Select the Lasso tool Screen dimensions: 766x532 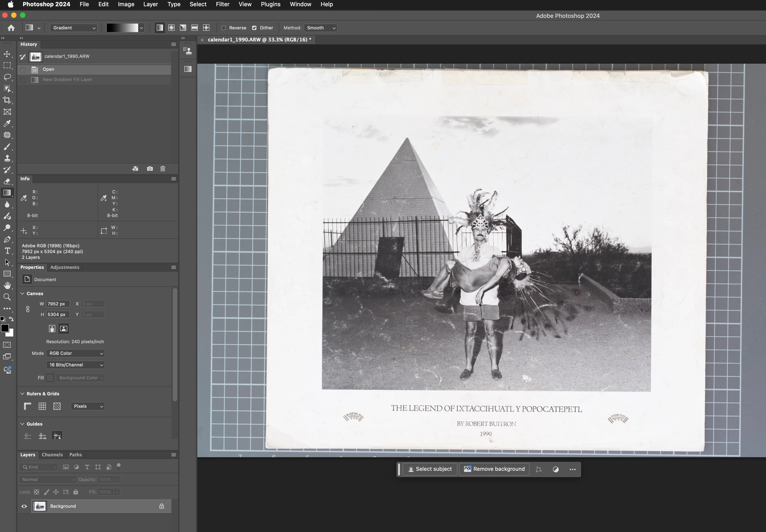7,77
